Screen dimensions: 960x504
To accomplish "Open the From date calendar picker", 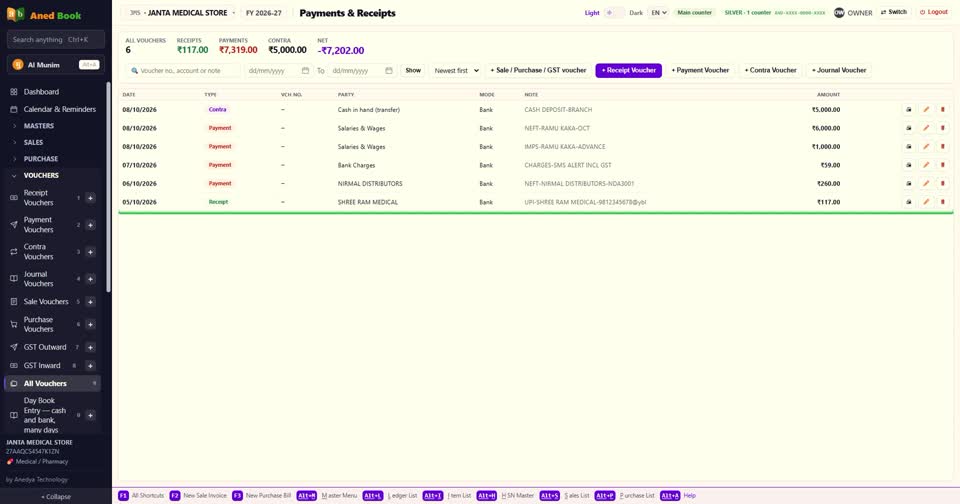I will point(305,70).
